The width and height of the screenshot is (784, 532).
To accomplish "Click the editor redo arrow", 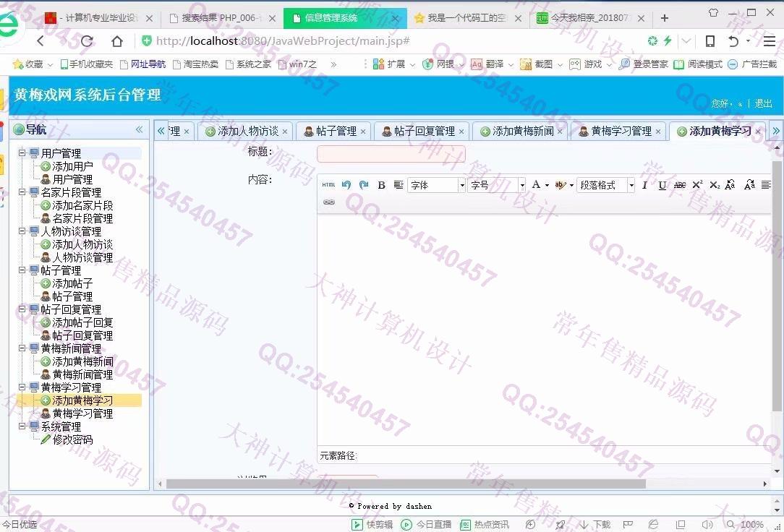I will (364, 185).
